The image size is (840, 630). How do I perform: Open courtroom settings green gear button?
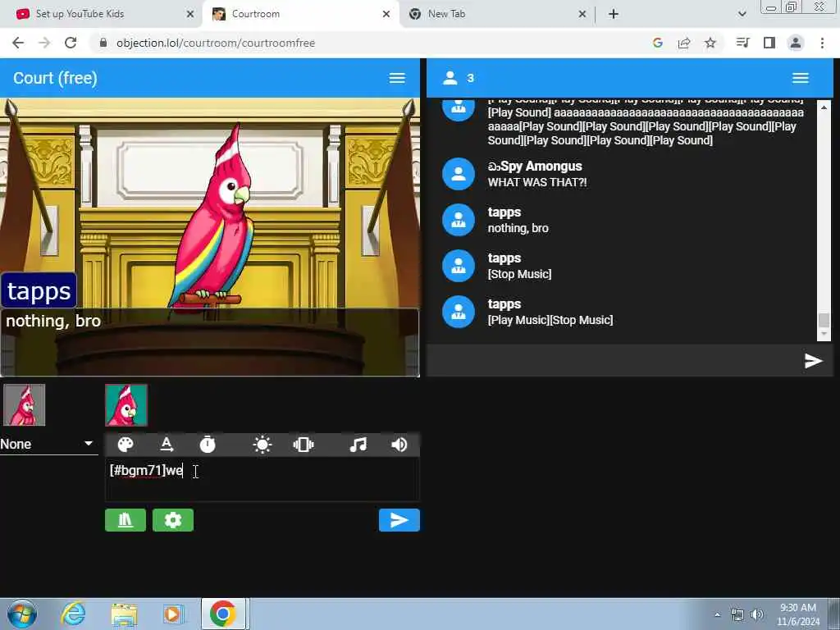[x=173, y=520]
